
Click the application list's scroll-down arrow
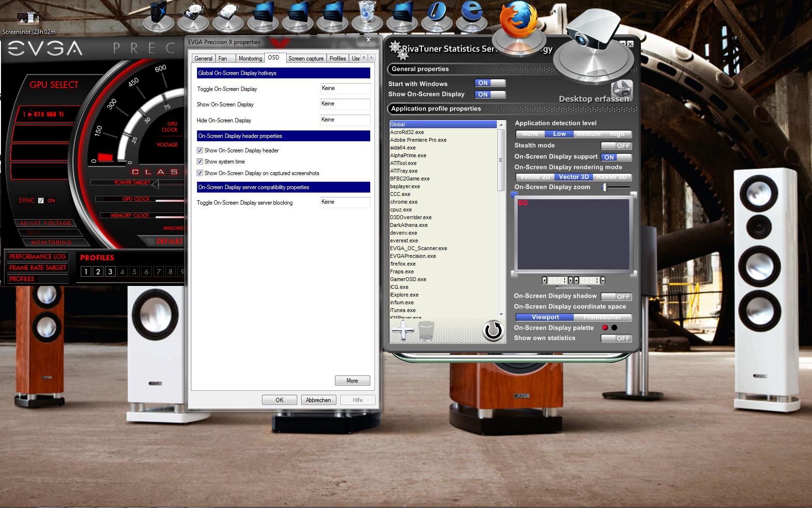[501, 314]
